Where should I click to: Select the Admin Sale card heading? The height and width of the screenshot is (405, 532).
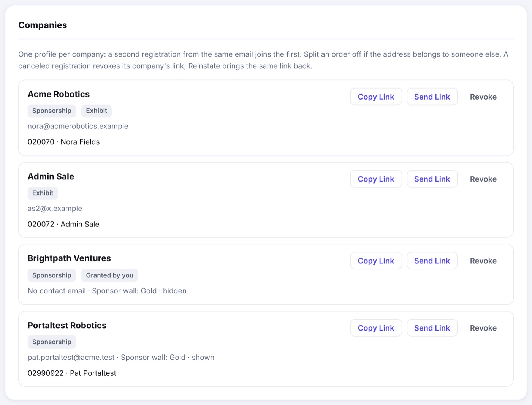point(51,176)
